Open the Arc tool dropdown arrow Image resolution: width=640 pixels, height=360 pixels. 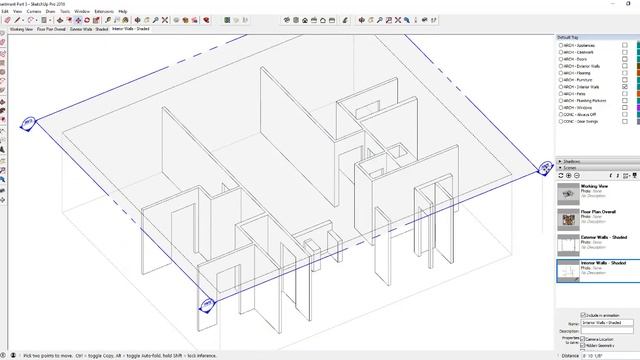point(36,20)
